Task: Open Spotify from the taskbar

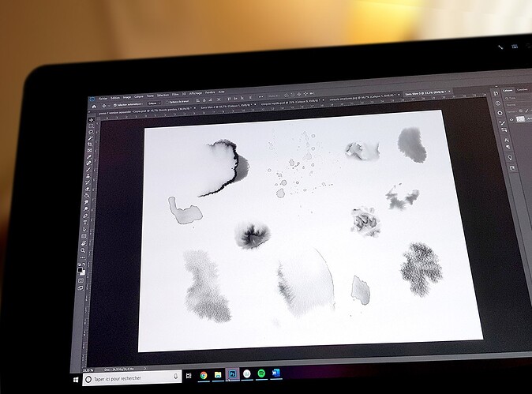Action: (261, 373)
